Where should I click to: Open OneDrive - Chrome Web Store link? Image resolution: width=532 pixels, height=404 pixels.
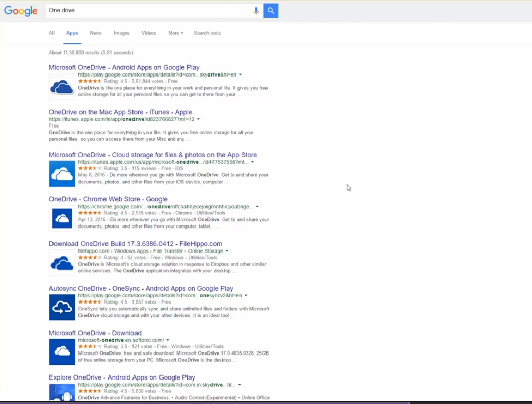(108, 199)
